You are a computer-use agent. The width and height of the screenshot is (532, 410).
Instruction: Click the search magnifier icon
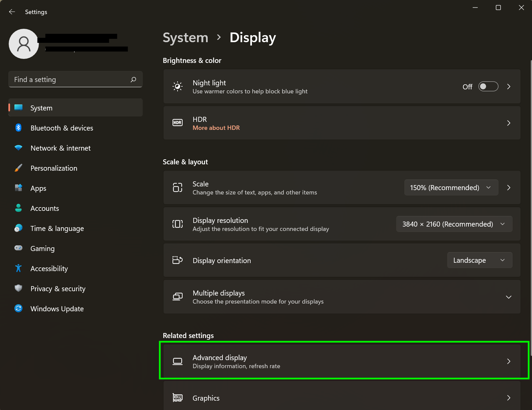[133, 79]
